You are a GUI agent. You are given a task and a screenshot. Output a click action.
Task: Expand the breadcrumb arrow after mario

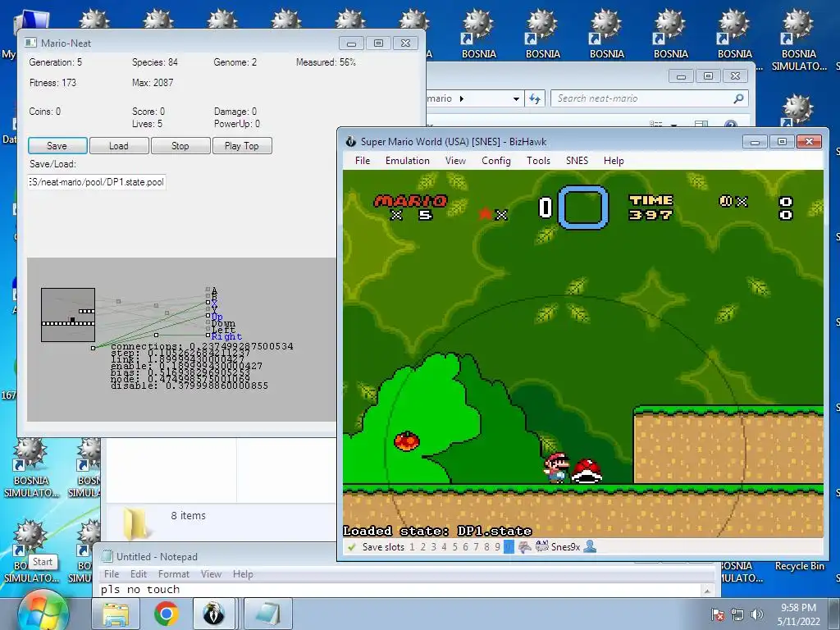tap(462, 98)
